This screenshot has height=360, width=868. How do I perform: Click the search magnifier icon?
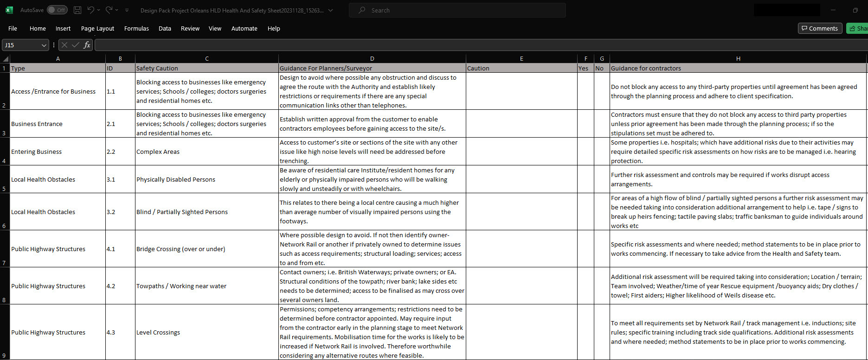[362, 10]
